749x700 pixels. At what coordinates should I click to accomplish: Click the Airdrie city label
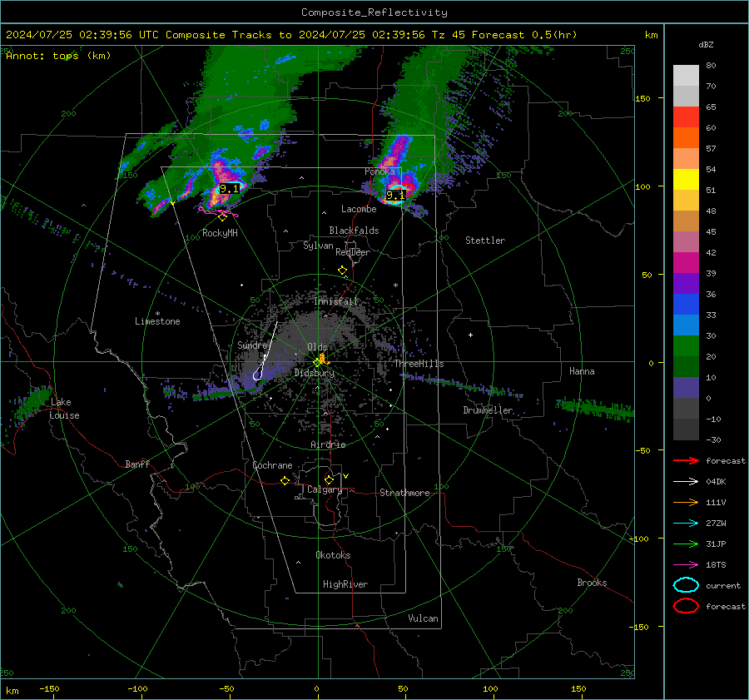click(x=328, y=444)
